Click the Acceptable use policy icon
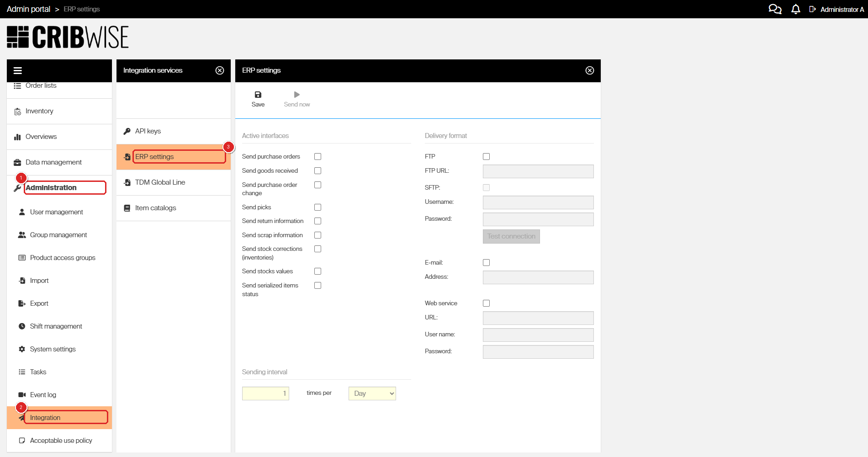 (x=22, y=441)
